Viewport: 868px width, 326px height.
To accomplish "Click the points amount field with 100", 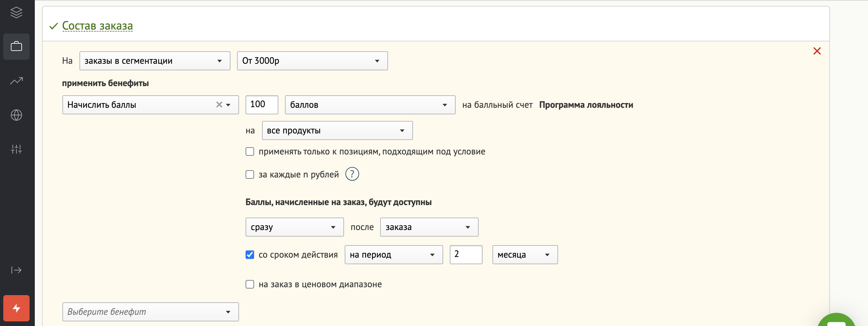I will tap(262, 105).
